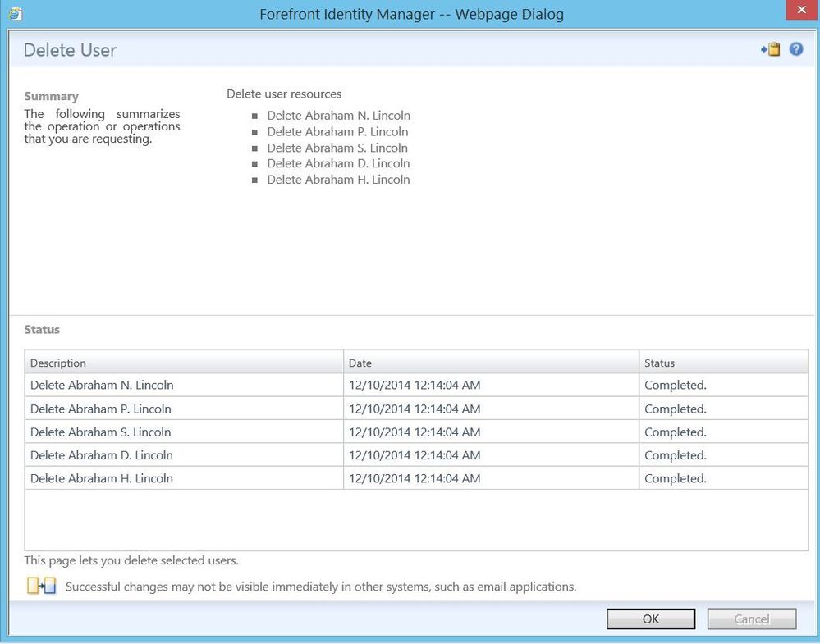This screenshot has height=644, width=820.
Task: Click the 'Successful changes may not be visible' note
Action: [x=321, y=587]
